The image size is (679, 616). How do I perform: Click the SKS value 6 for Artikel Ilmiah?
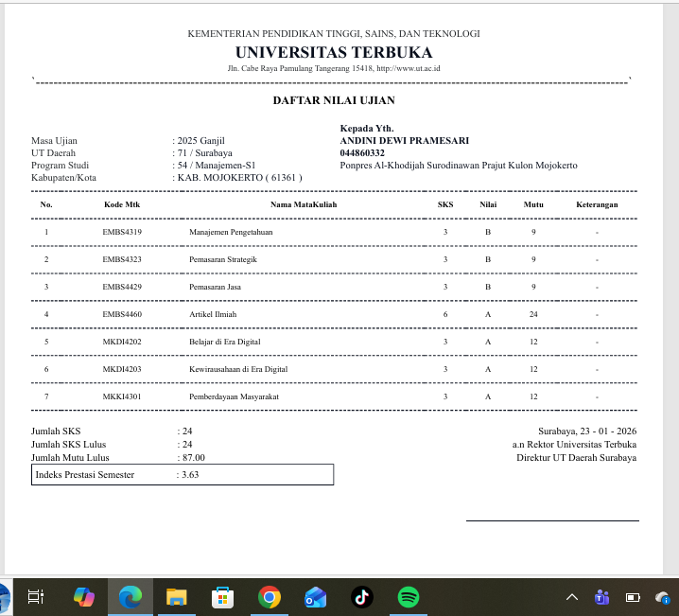point(445,314)
